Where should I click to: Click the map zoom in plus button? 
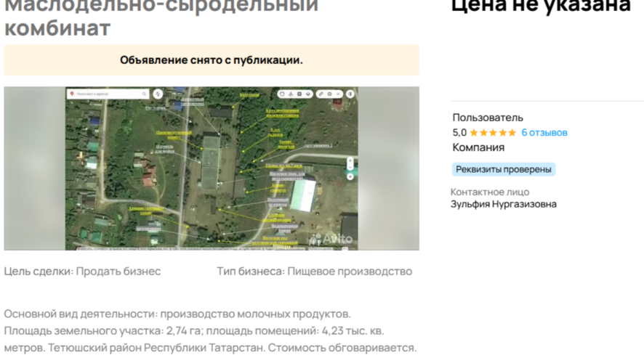tap(350, 160)
